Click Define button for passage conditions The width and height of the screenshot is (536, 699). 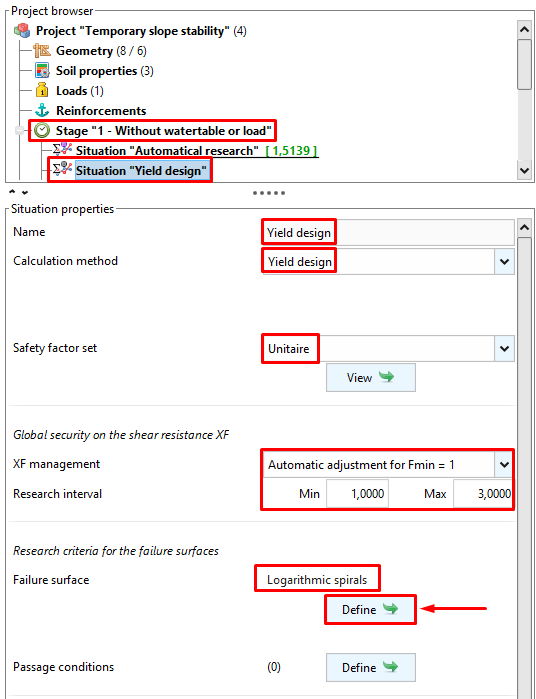(371, 667)
